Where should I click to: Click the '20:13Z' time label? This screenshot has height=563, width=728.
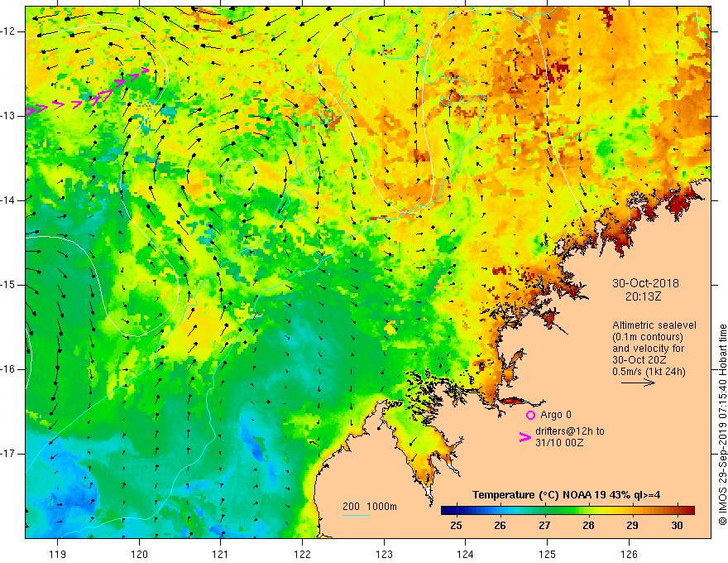[x=643, y=296]
